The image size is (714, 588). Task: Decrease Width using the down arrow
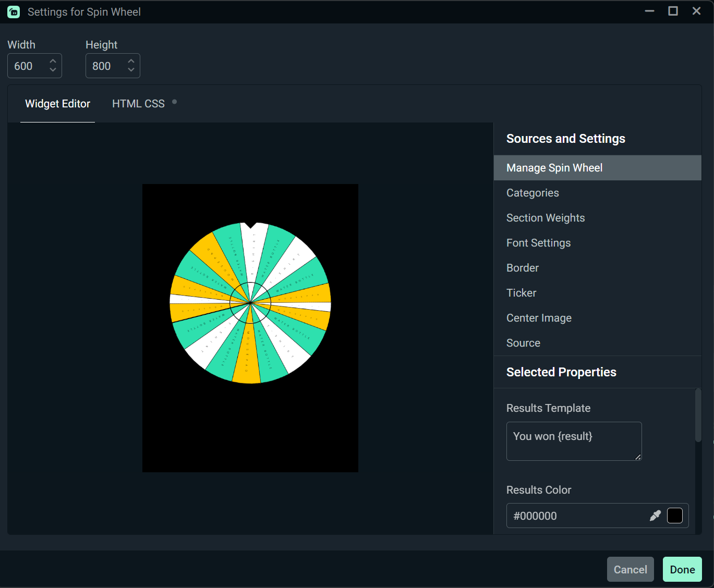coord(53,70)
